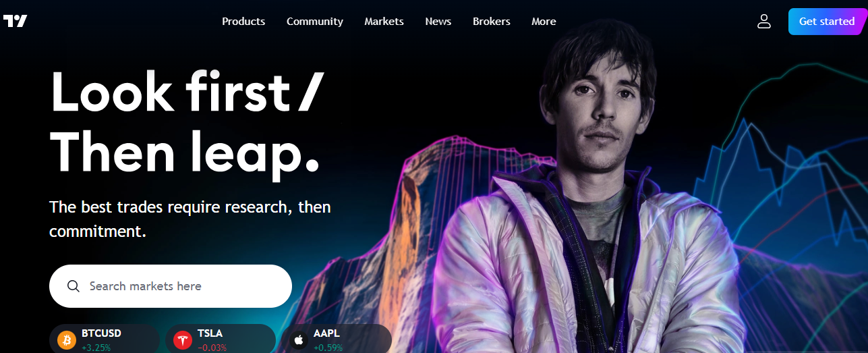Open the Community menu

[x=315, y=22]
